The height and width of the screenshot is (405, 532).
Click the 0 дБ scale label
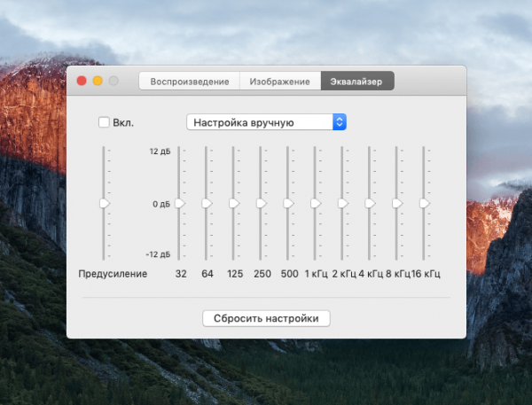(x=161, y=204)
